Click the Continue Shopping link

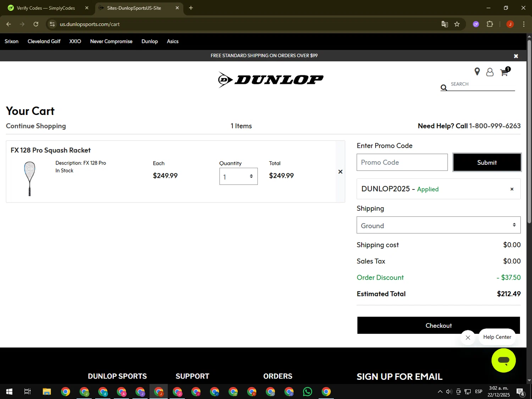(36, 126)
